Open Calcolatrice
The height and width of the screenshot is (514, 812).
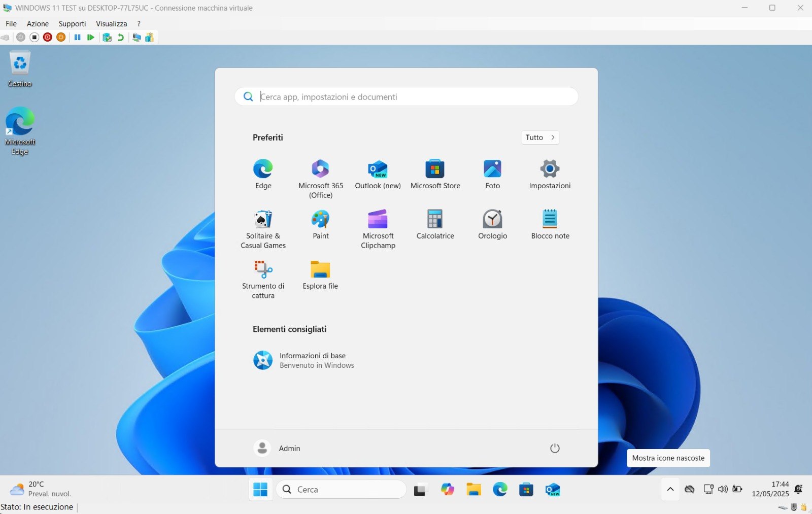[435, 224]
